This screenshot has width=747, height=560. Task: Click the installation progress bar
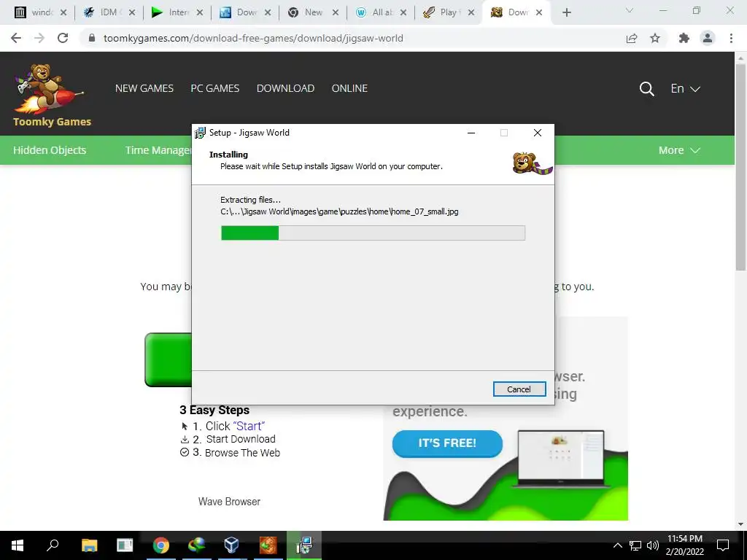[x=373, y=233]
